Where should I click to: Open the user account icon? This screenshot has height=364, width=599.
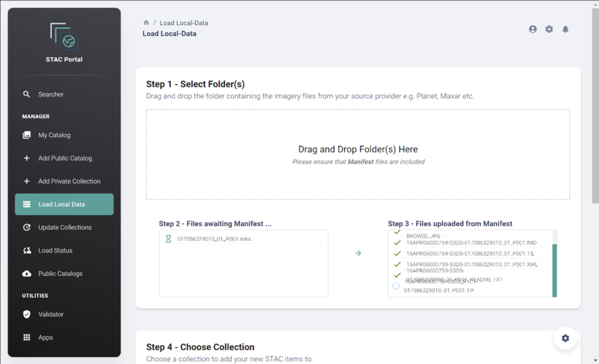pyautogui.click(x=532, y=29)
